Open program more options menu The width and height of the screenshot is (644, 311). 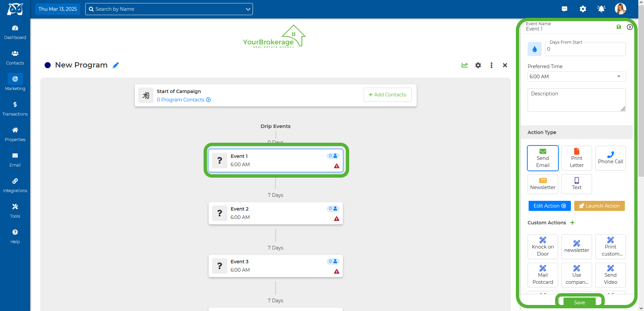click(x=491, y=65)
